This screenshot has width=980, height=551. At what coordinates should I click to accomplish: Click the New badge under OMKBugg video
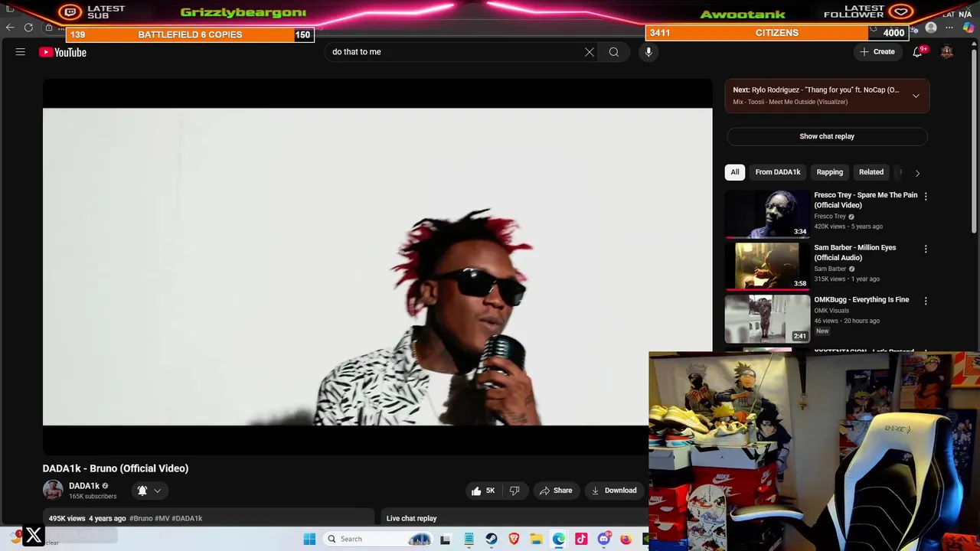click(822, 331)
